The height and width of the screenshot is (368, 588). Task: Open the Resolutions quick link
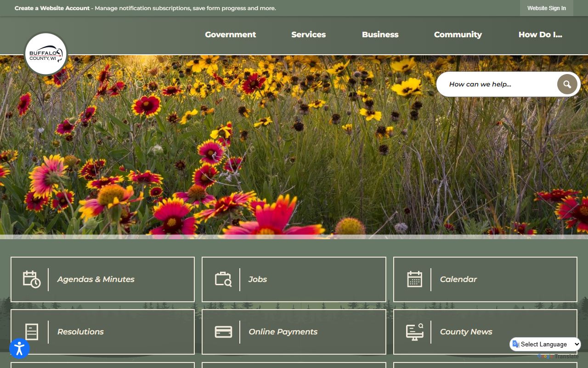click(102, 332)
